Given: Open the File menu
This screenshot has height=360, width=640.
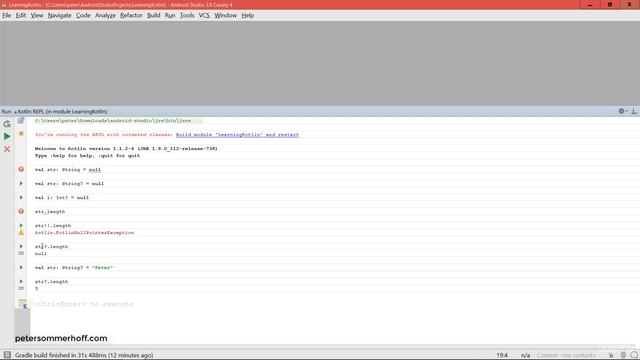Looking at the screenshot, I should pos(7,15).
